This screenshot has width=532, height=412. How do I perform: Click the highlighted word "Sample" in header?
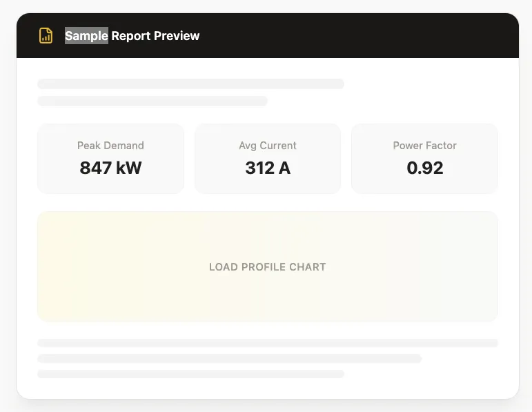pos(86,36)
